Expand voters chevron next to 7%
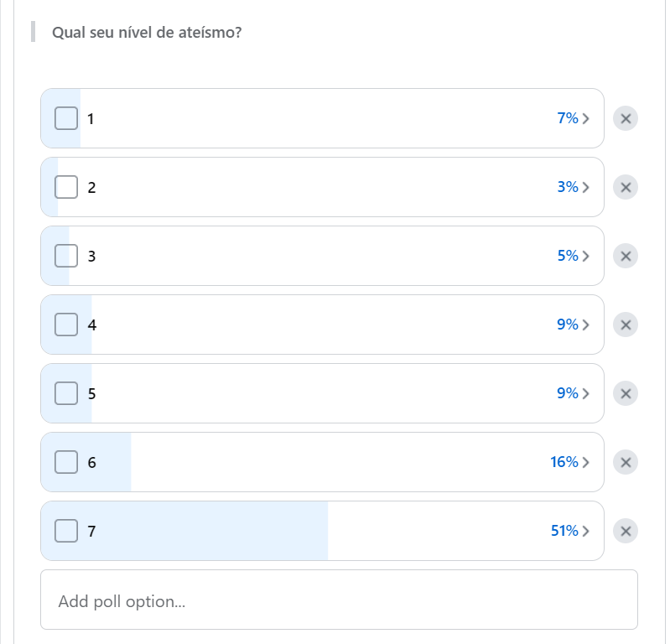 click(586, 119)
